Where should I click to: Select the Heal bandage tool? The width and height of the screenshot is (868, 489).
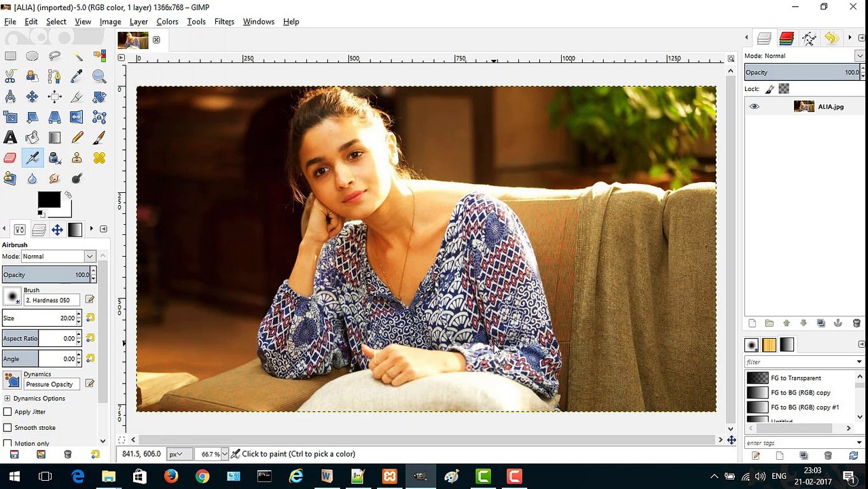point(99,158)
